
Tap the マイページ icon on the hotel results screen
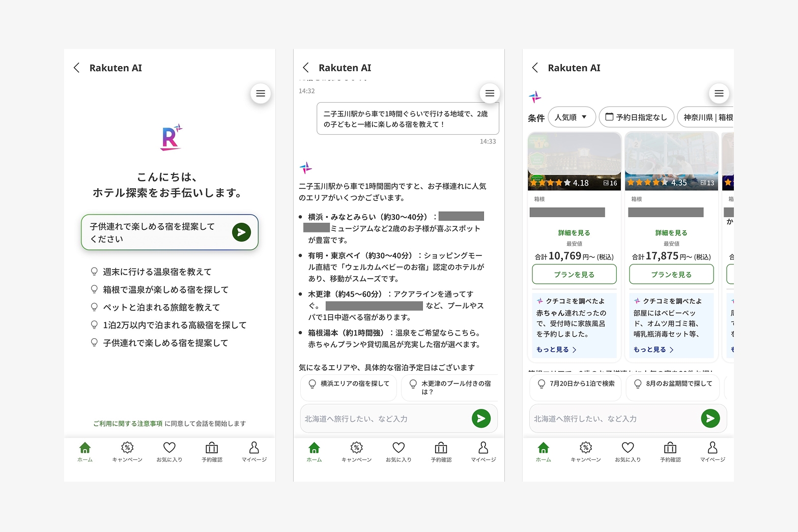712,448
